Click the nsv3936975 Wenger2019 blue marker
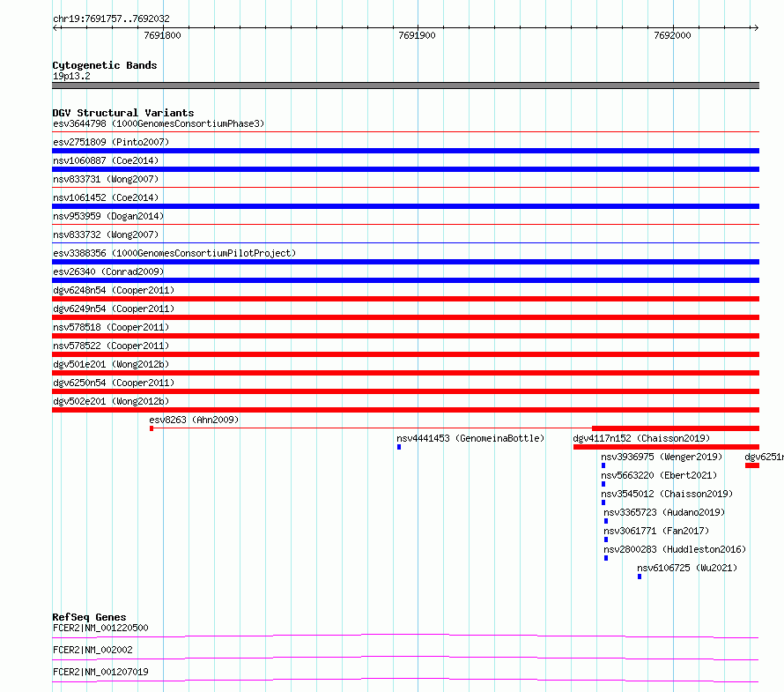The image size is (784, 692). tap(603, 465)
